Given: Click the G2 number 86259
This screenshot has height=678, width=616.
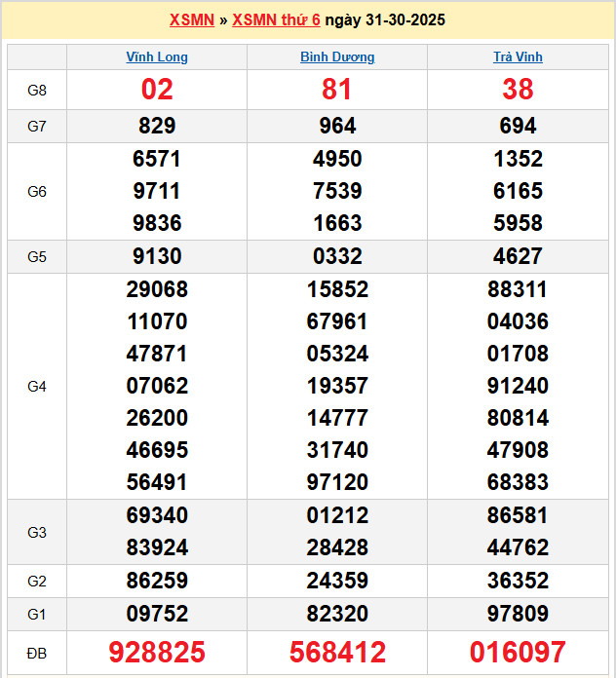Looking at the screenshot, I should pos(157,581).
